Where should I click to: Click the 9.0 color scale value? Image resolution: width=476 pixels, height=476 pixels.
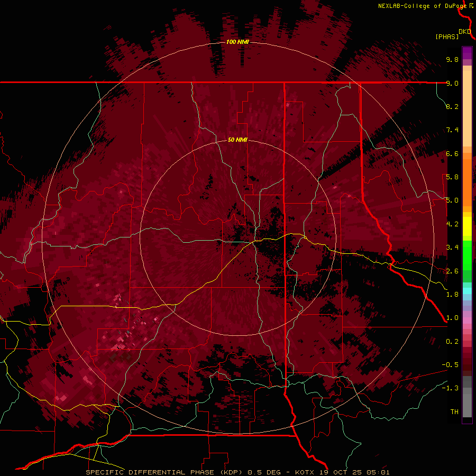pos(452,83)
